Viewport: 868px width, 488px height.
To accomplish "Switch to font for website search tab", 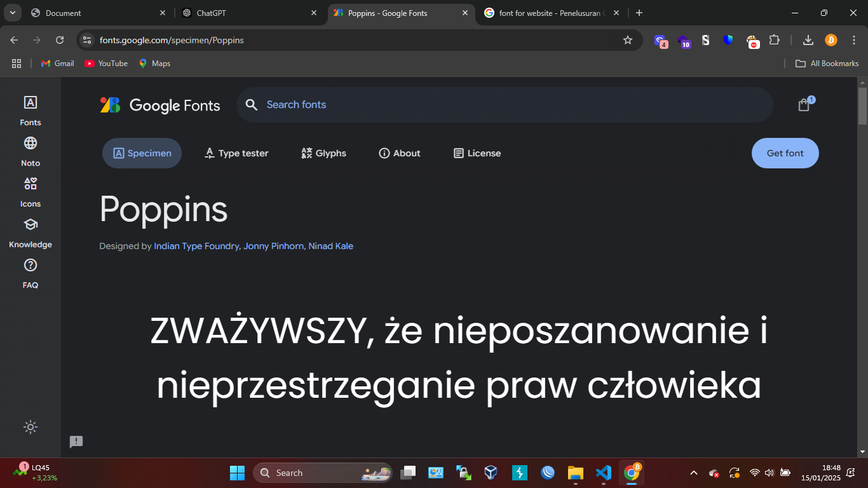I will (552, 13).
